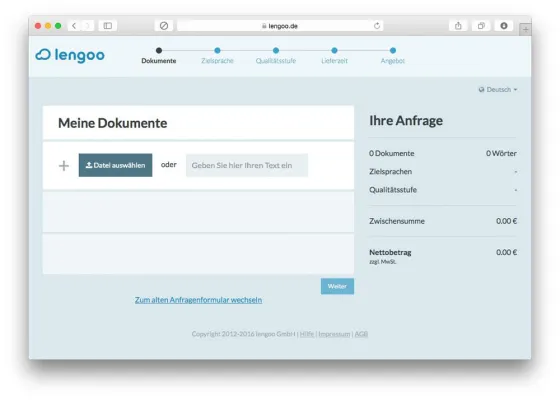Add a new tab with the plus button
The width and height of the screenshot is (560, 400).
coord(525,30)
